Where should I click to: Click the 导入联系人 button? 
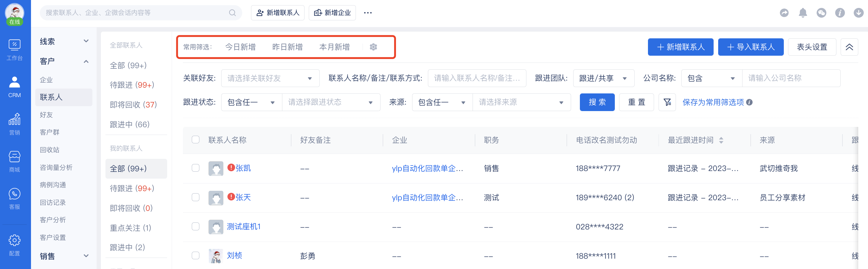coord(750,47)
